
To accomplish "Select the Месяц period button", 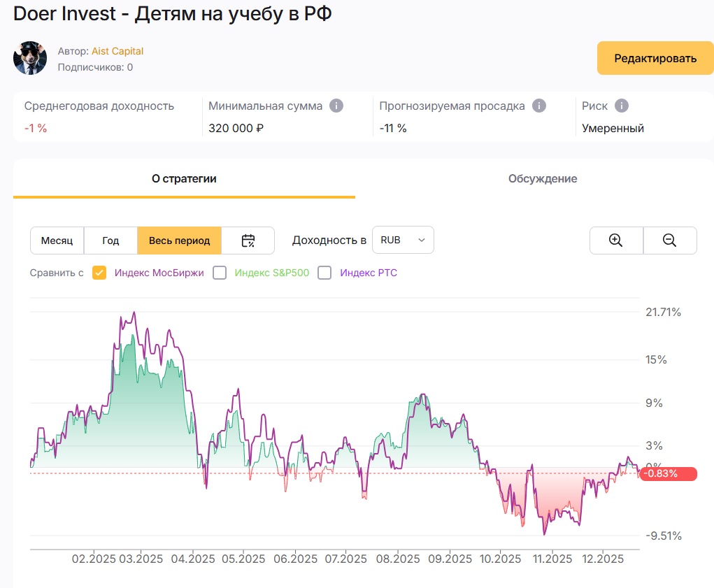I will [x=57, y=241].
